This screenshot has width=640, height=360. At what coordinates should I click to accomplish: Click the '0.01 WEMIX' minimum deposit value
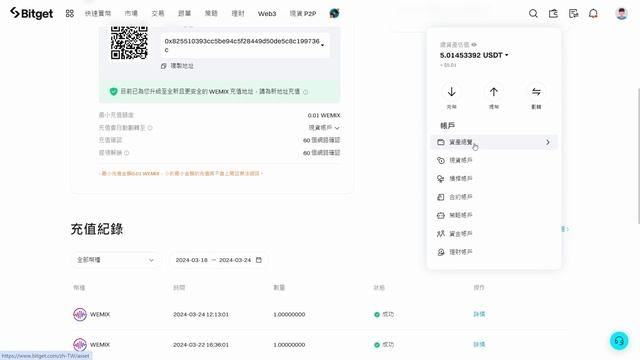[324, 116]
